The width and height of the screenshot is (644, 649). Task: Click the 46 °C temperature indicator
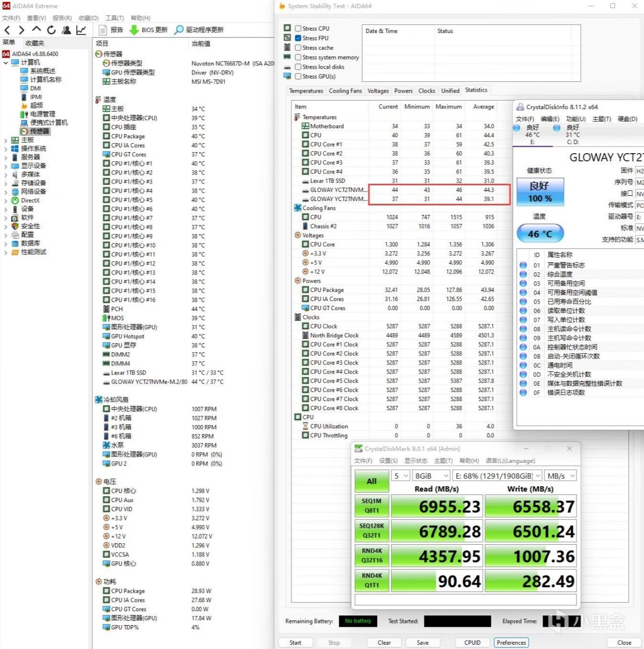(540, 234)
